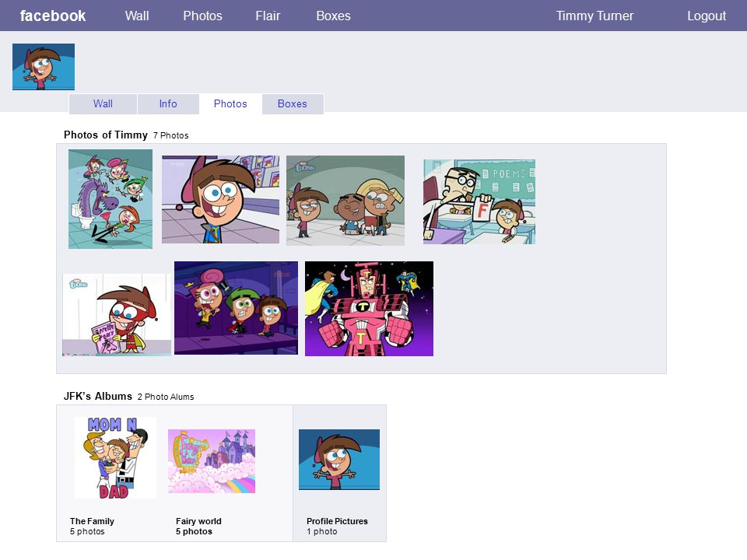Click the Profile Pictures album title
Viewport: 747px width, 560px height.
337,521
